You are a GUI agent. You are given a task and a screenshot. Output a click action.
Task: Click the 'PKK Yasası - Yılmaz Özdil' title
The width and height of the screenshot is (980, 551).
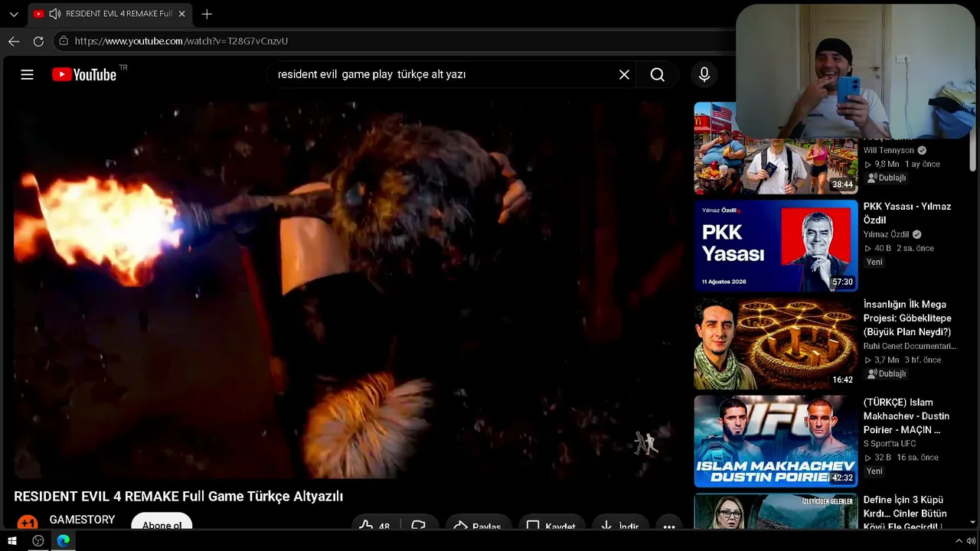(x=907, y=214)
